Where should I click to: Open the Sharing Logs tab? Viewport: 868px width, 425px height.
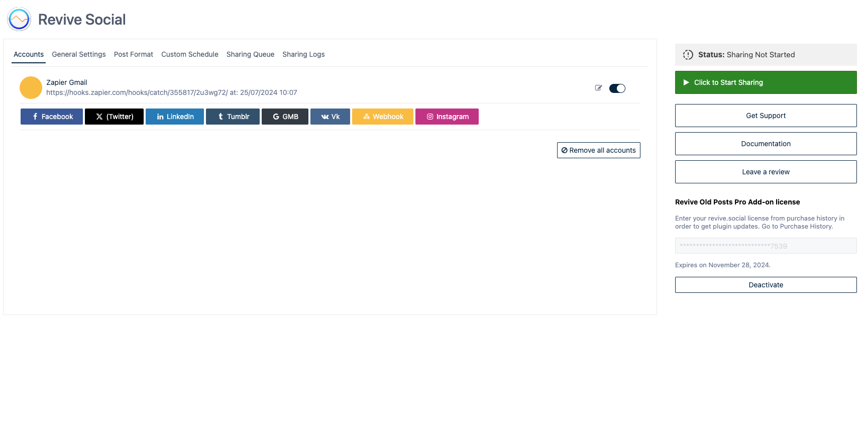click(303, 54)
